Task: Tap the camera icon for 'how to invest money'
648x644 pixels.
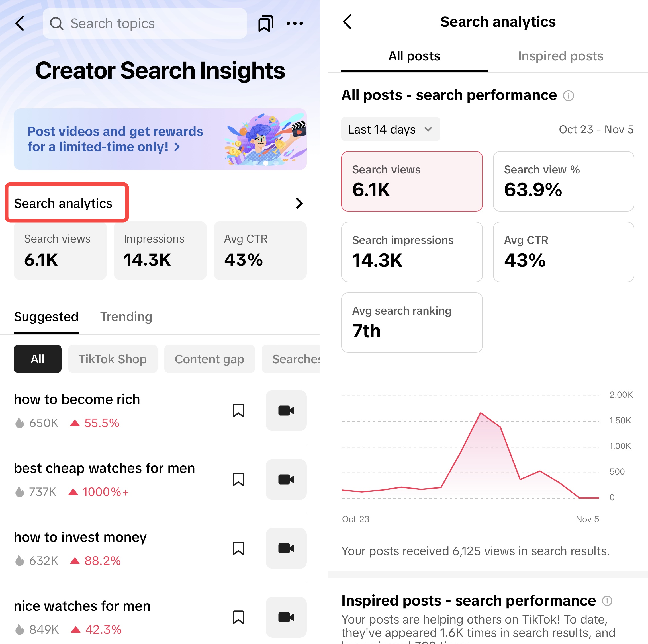Action: tap(286, 548)
